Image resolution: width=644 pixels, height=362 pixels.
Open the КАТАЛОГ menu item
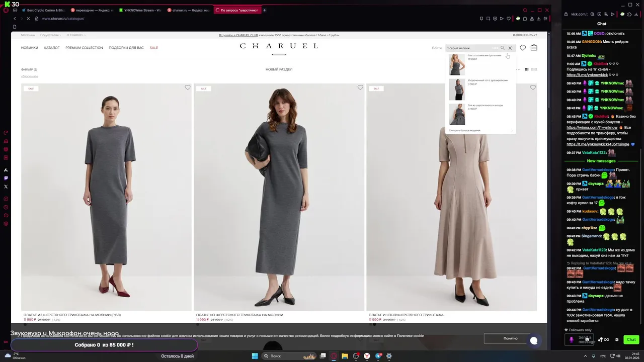point(52,48)
